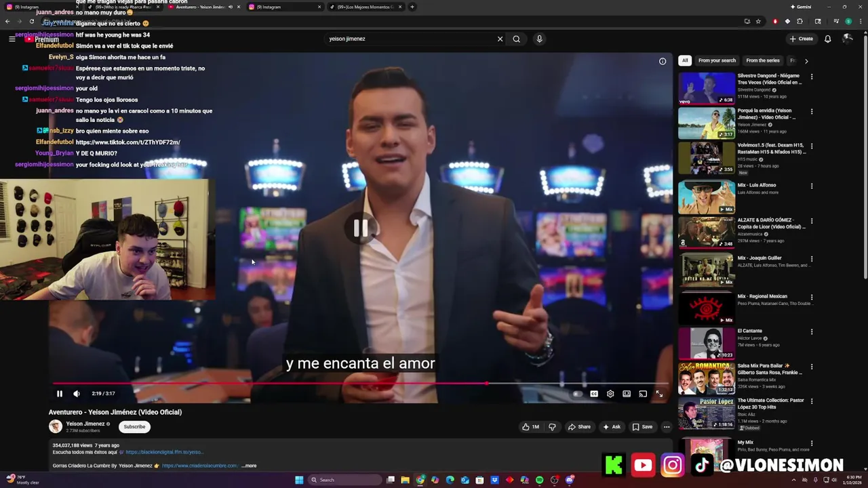The width and height of the screenshot is (868, 488).
Task: Share the video
Action: tap(579, 427)
